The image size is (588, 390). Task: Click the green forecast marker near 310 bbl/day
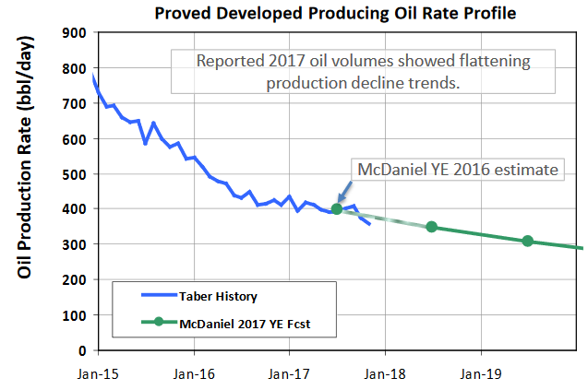[527, 242]
